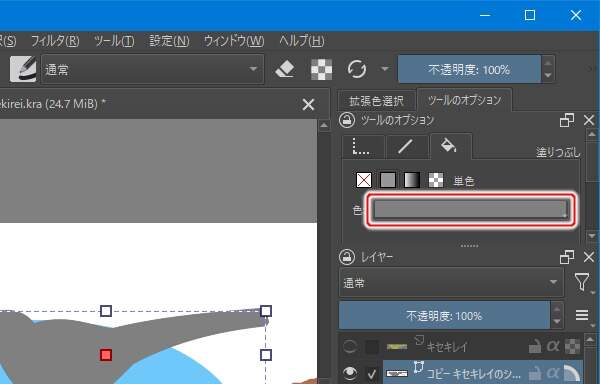Image resolution: width=600 pixels, height=384 pixels.
Task: Click the gray fill 色 color button
Action: [471, 210]
